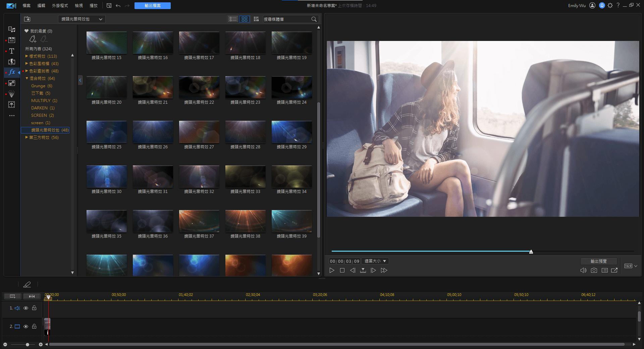Click the 輸出預覽 button
The image size is (644, 349).
point(599,261)
